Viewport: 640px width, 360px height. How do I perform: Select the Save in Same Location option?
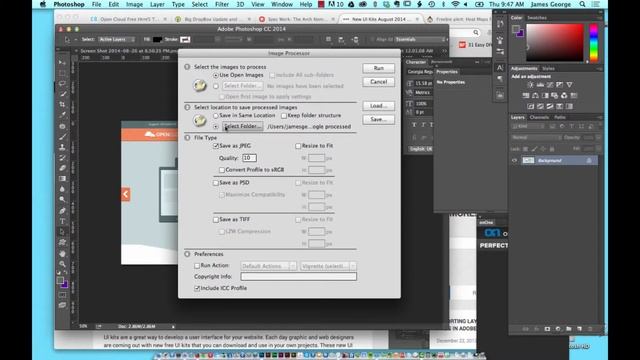point(216,116)
